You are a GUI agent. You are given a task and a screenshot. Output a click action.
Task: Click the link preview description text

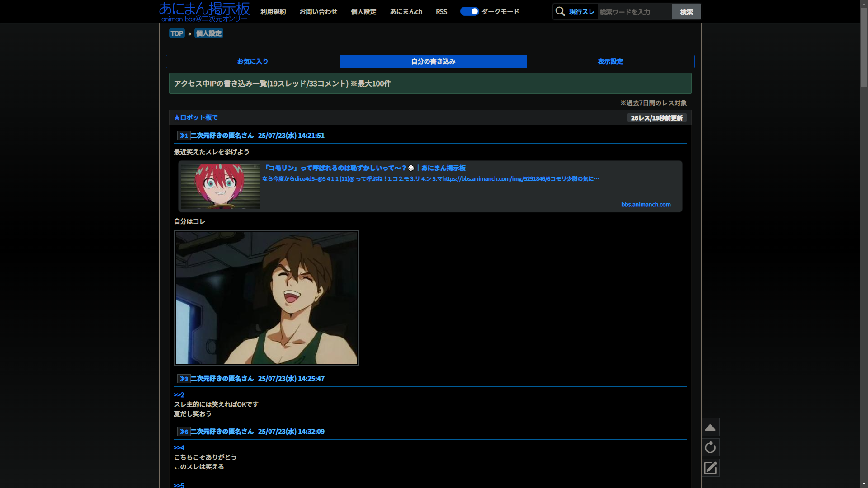click(x=430, y=179)
